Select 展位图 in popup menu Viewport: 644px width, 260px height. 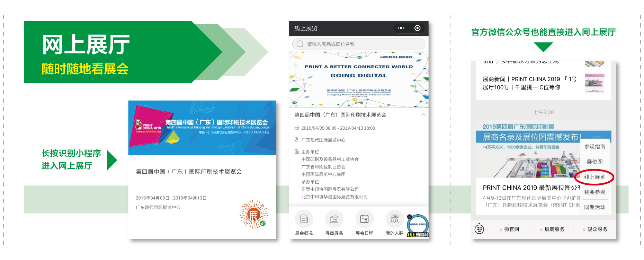point(595,162)
